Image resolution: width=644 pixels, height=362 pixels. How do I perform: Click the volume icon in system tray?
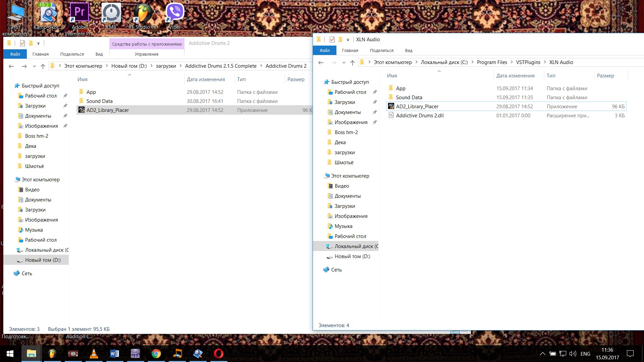click(573, 354)
